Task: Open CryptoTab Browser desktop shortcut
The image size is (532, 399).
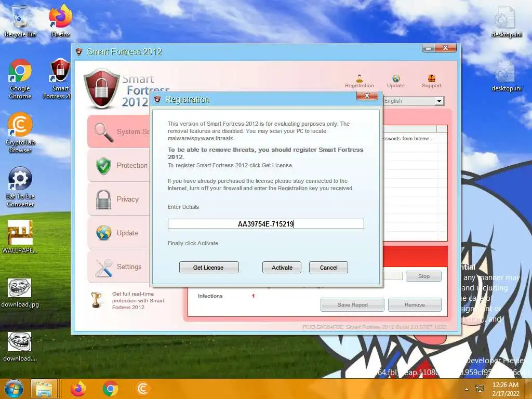Action: (20, 132)
